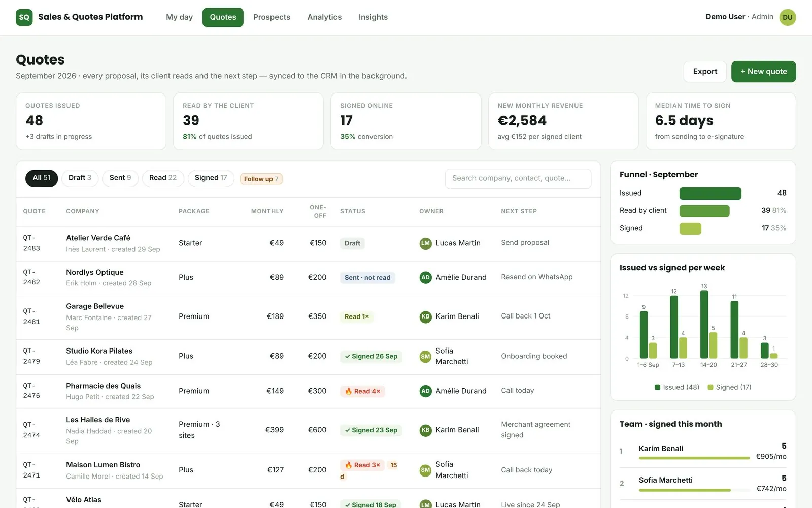Image resolution: width=812 pixels, height=508 pixels.
Task: Click the KB avatar in the Garage Bellevue row
Action: (x=425, y=316)
